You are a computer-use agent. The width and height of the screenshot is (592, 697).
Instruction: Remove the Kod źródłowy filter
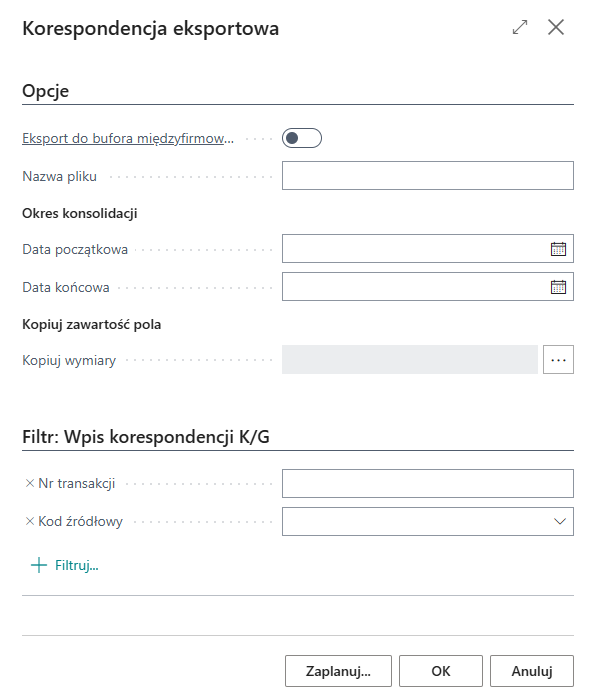coord(30,521)
